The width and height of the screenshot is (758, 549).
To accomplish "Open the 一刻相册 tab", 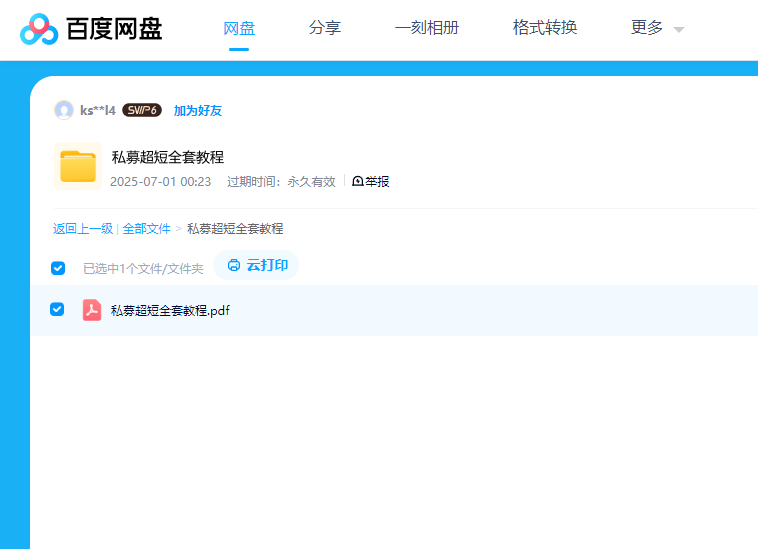I will [x=427, y=28].
